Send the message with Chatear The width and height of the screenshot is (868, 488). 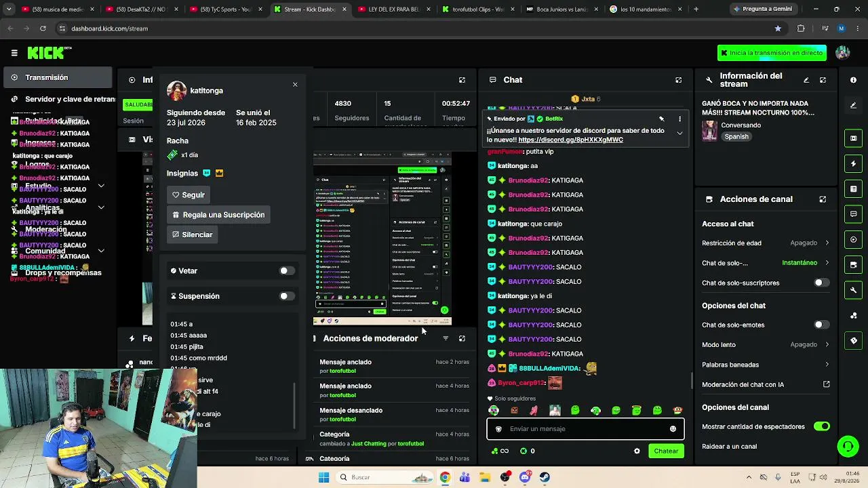666,451
